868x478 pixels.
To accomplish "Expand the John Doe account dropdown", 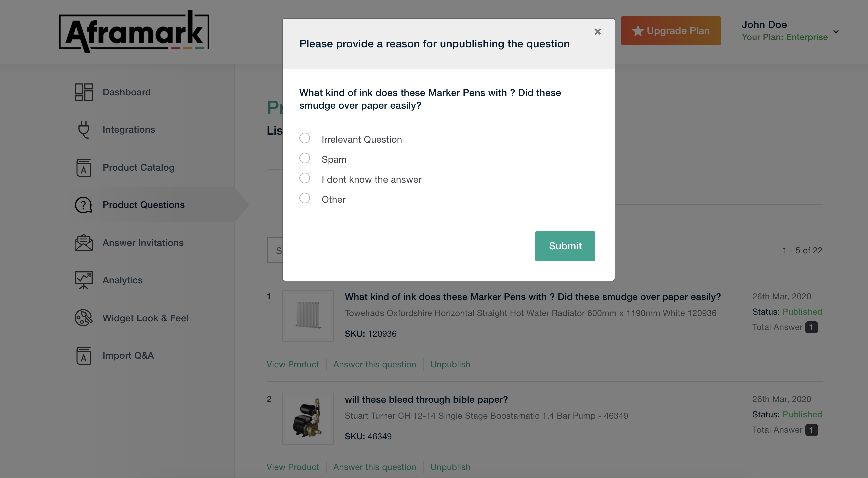I will (836, 31).
